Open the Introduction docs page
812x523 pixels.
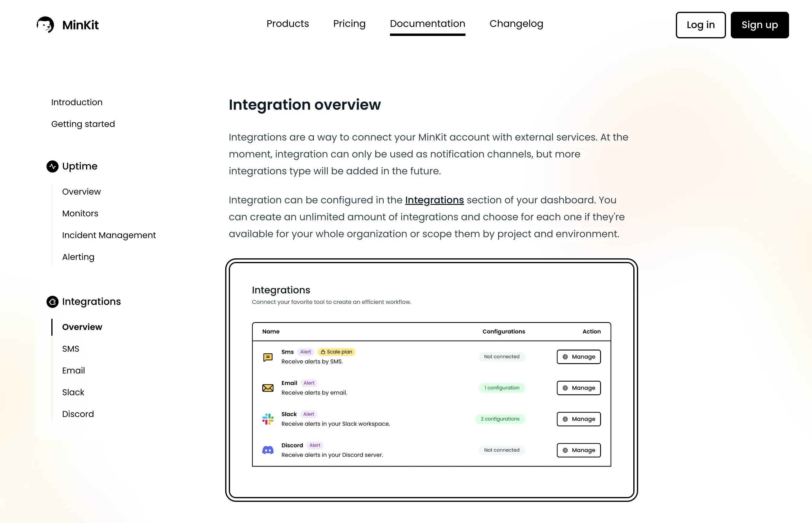point(77,102)
